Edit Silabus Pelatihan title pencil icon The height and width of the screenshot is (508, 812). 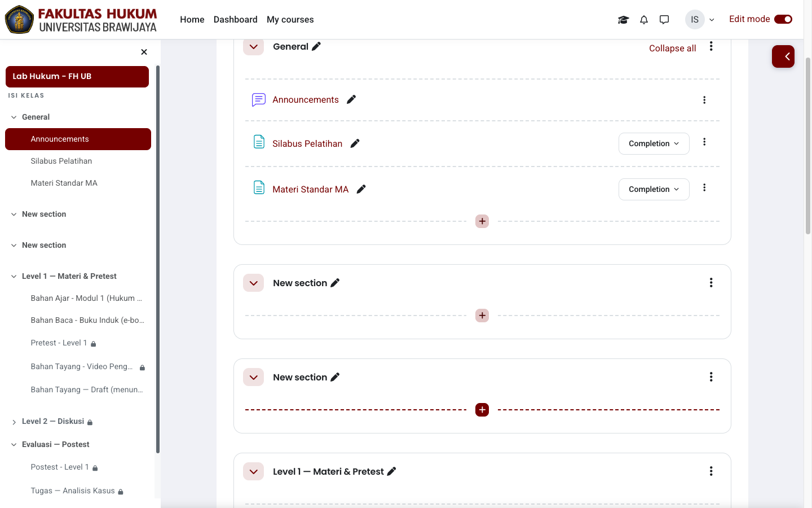pos(355,143)
